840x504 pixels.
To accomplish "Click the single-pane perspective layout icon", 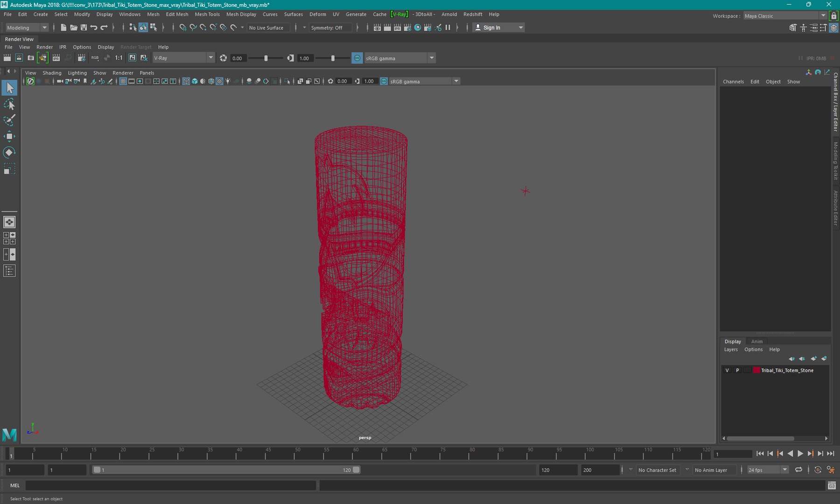I will 9,222.
